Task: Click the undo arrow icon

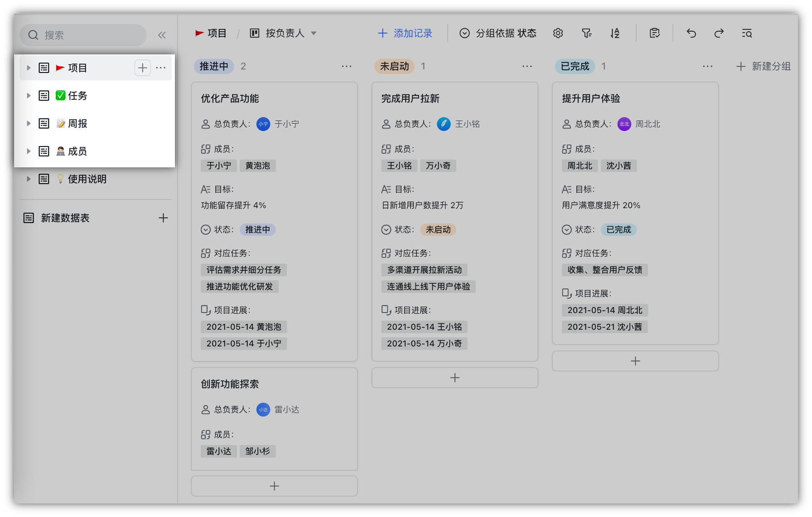Action: point(691,33)
